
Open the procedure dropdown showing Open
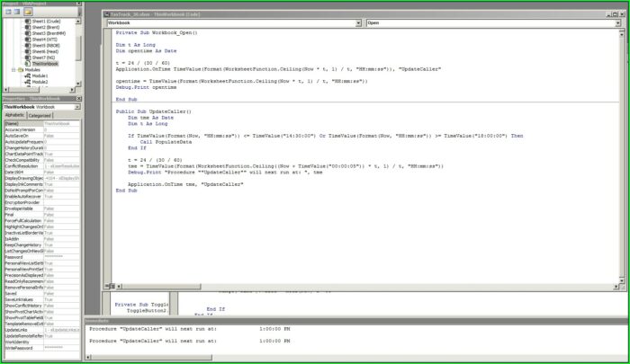[x=618, y=23]
